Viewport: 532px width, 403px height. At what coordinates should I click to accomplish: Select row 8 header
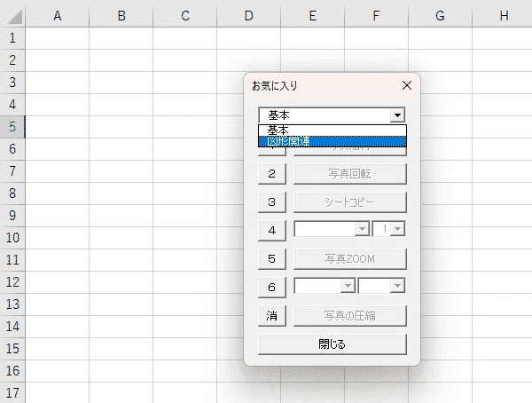[x=12, y=194]
